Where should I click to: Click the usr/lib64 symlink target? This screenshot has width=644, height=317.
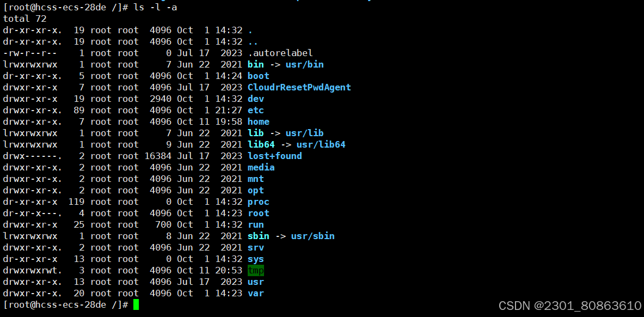321,144
